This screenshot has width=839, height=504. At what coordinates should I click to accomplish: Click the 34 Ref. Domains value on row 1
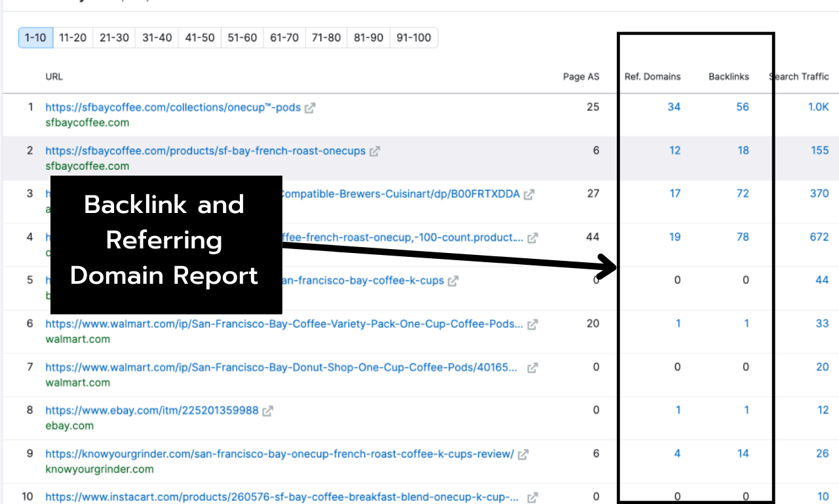pos(674,107)
